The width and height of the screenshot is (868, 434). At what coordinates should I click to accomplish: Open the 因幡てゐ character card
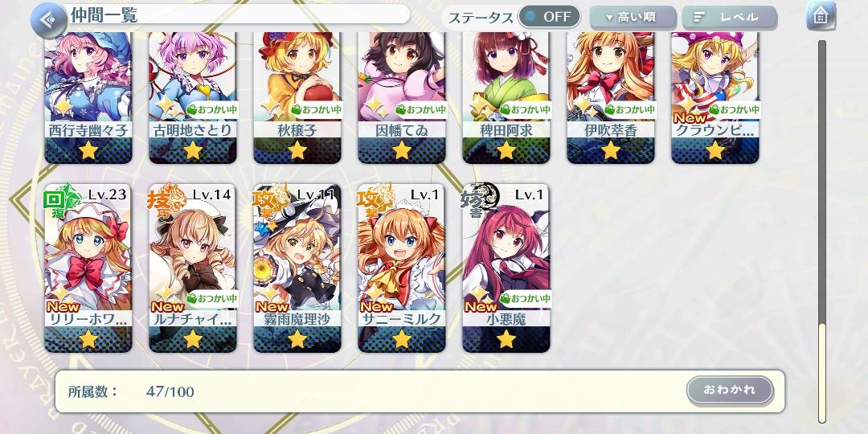402,97
